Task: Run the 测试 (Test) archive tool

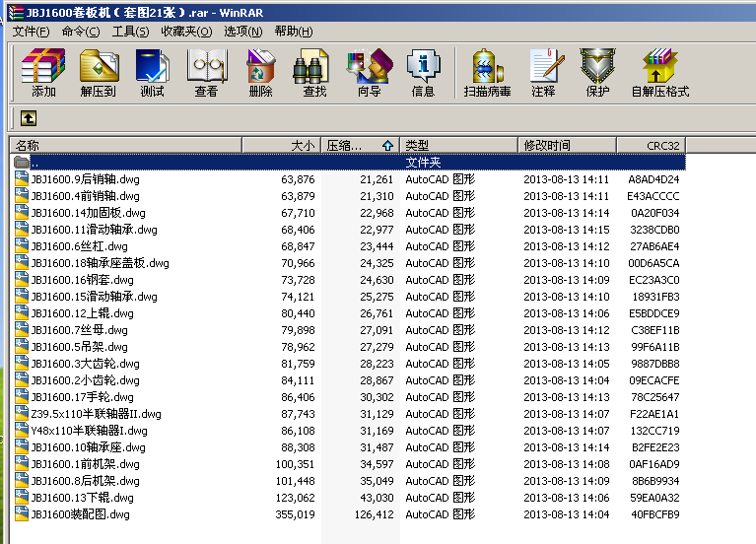Action: (x=153, y=73)
